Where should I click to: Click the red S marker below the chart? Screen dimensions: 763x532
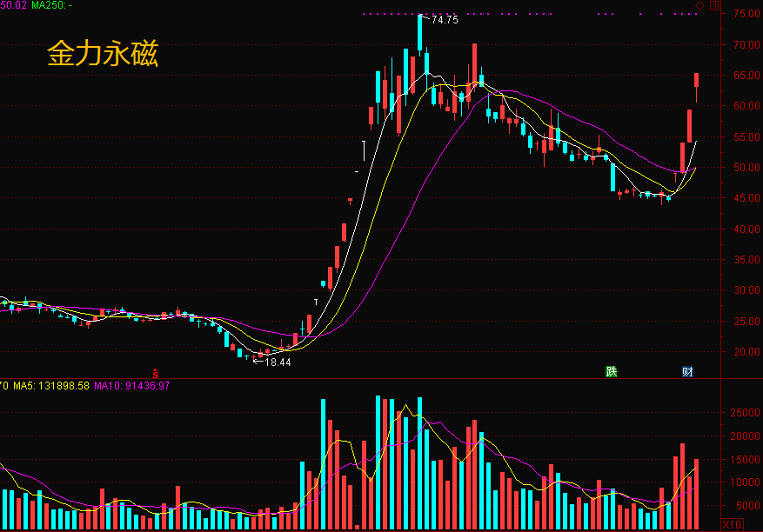click(x=155, y=374)
